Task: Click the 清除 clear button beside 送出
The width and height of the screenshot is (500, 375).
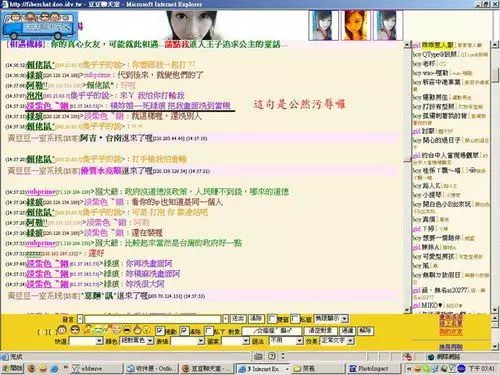Action: coord(256,319)
